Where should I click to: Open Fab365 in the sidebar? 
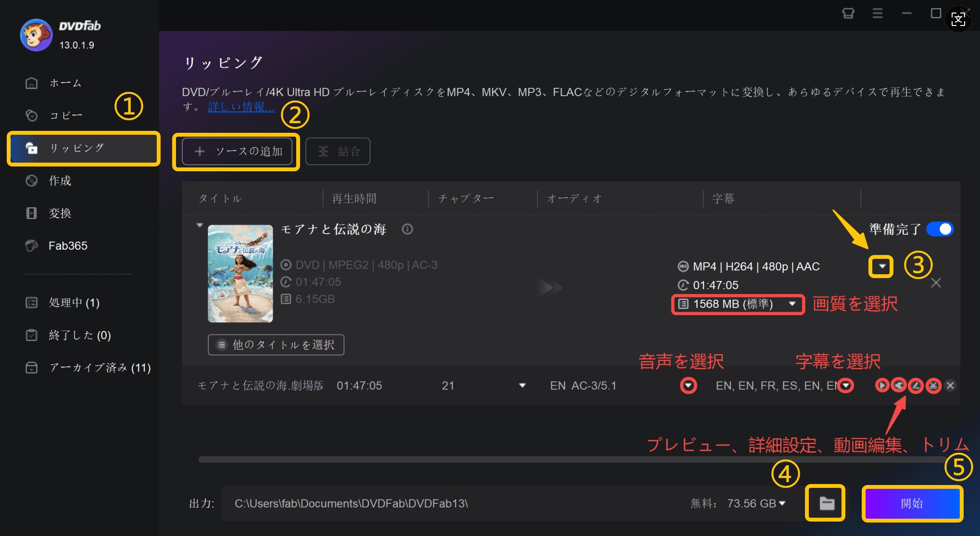coord(56,246)
